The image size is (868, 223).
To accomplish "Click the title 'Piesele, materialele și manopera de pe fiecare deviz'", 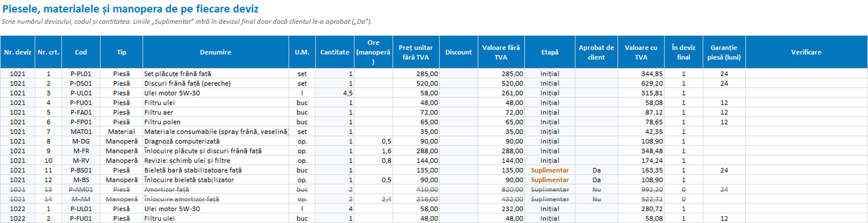I will pos(130,9).
